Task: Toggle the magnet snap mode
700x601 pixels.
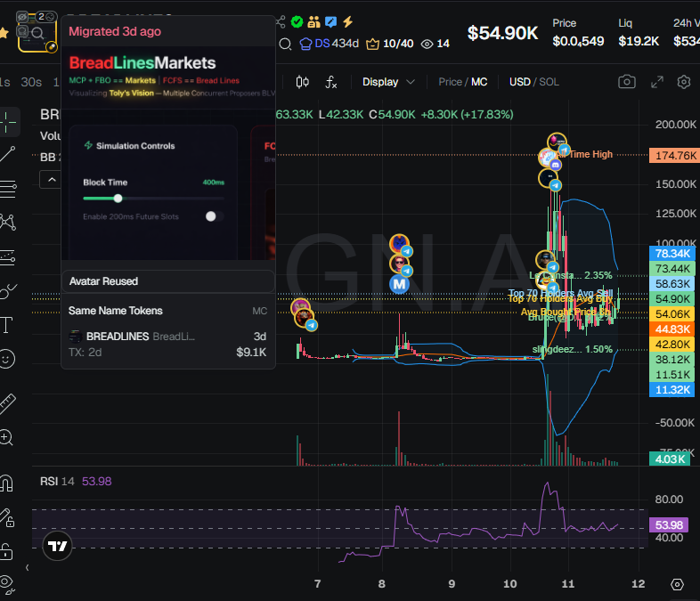Action: (x=7, y=483)
